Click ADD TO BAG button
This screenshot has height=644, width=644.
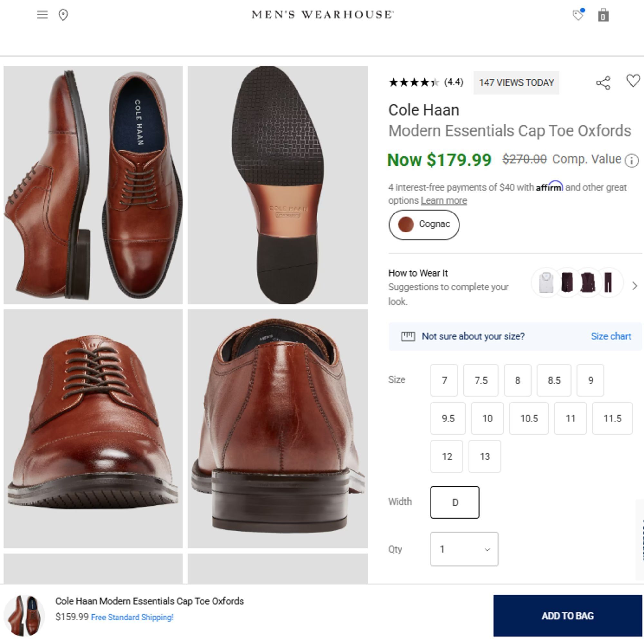[567, 616]
